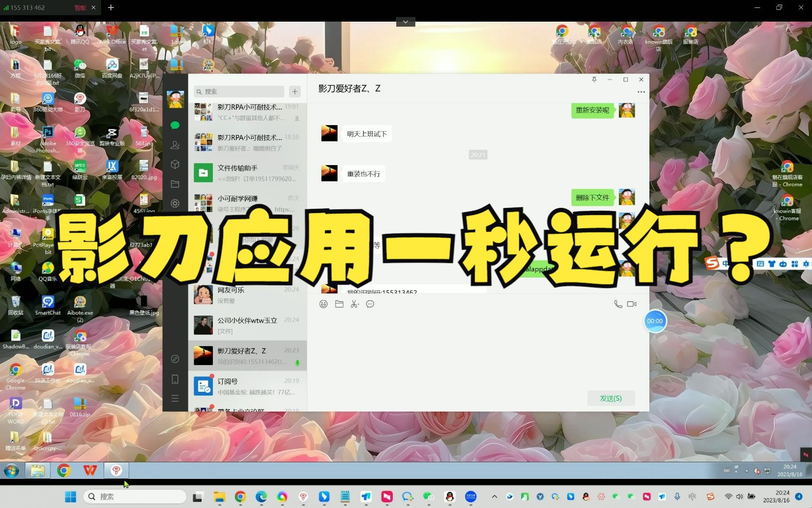Click the 00:00 recording timer bubble

(x=655, y=321)
